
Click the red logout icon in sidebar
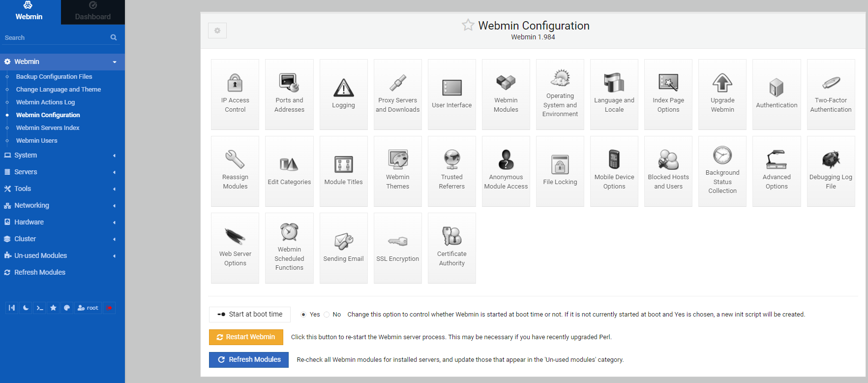pyautogui.click(x=109, y=308)
